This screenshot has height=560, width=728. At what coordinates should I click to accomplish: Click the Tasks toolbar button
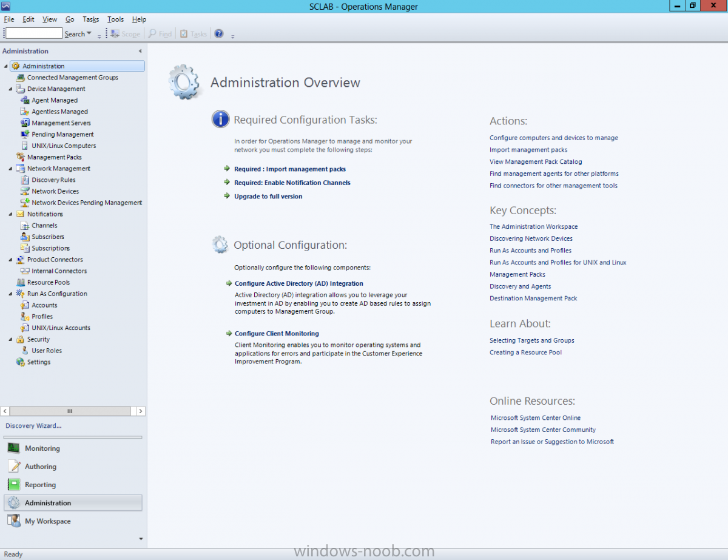tap(194, 34)
